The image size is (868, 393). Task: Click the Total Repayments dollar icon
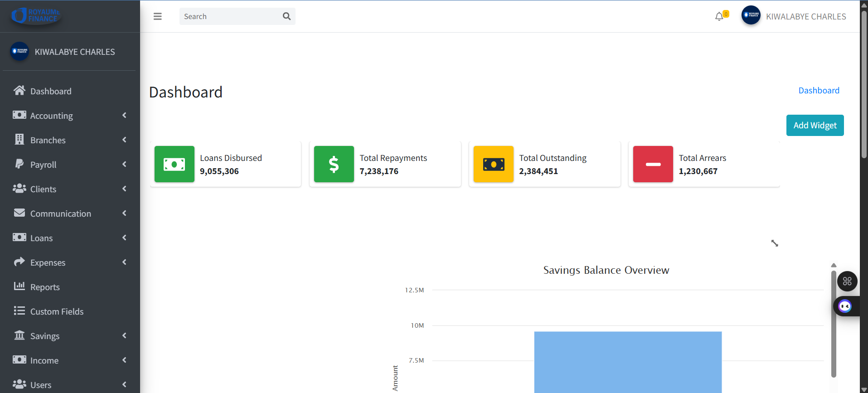334,164
